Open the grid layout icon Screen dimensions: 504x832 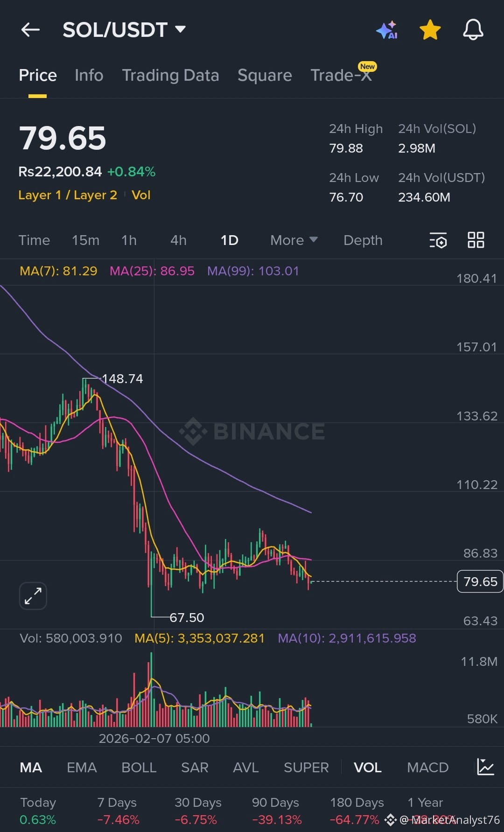click(x=476, y=240)
